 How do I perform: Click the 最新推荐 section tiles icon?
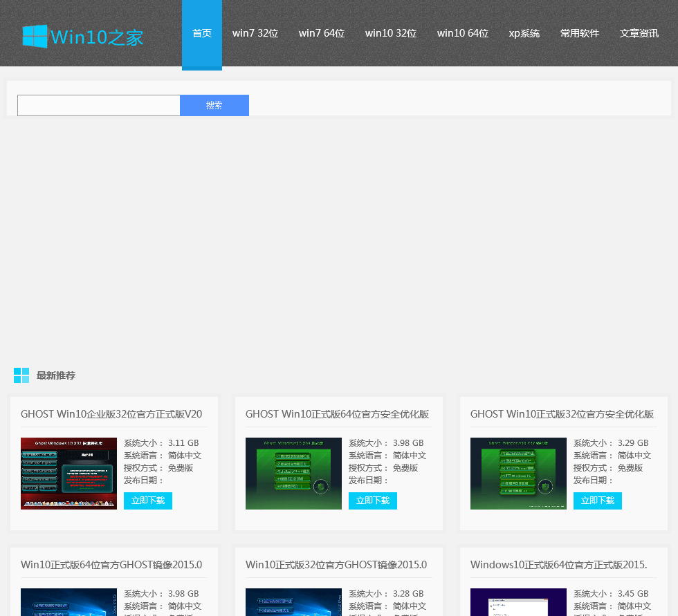click(21, 375)
